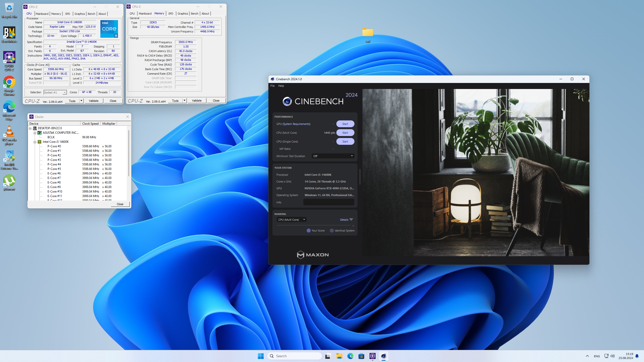Click the Multiplier column header

coord(109,123)
